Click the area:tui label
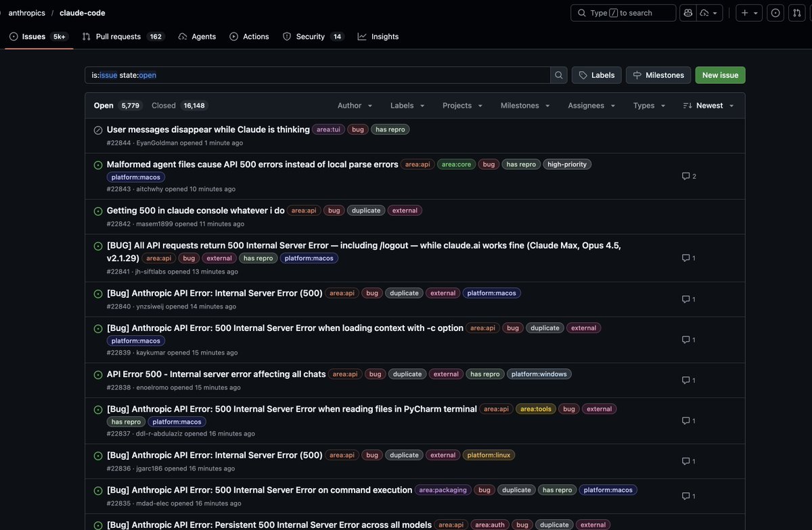The height and width of the screenshot is (530, 812). click(329, 129)
